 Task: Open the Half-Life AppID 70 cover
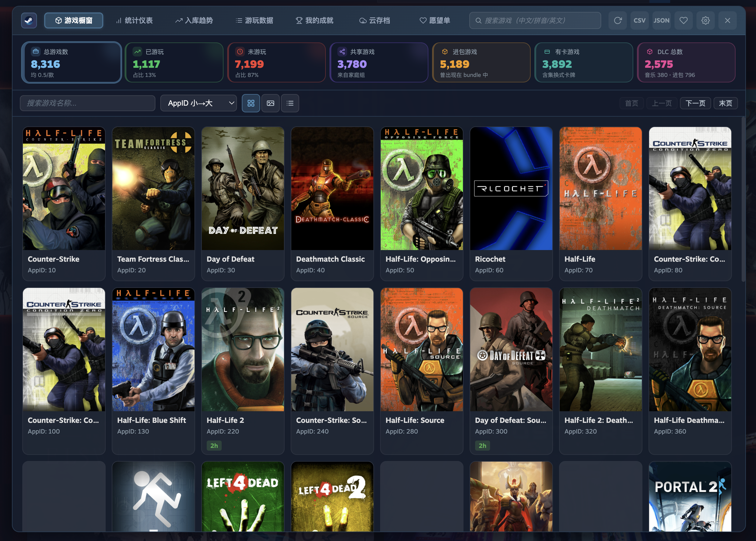601,189
